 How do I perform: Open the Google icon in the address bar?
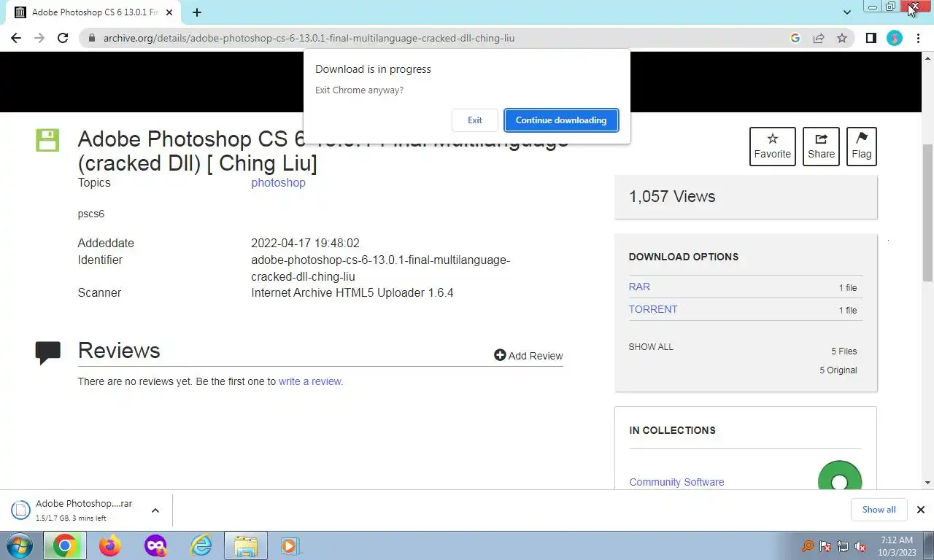(x=795, y=38)
